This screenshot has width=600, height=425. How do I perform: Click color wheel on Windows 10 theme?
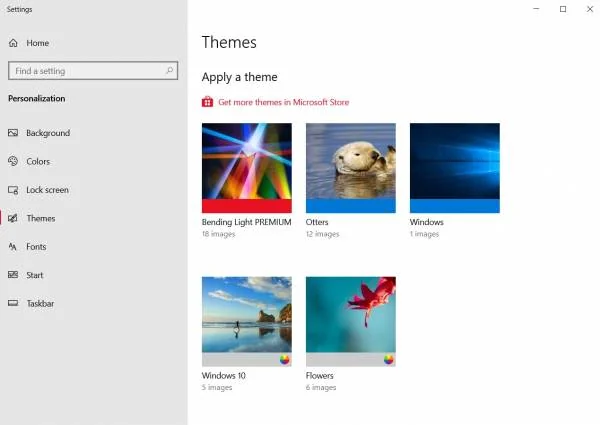pyautogui.click(x=284, y=359)
